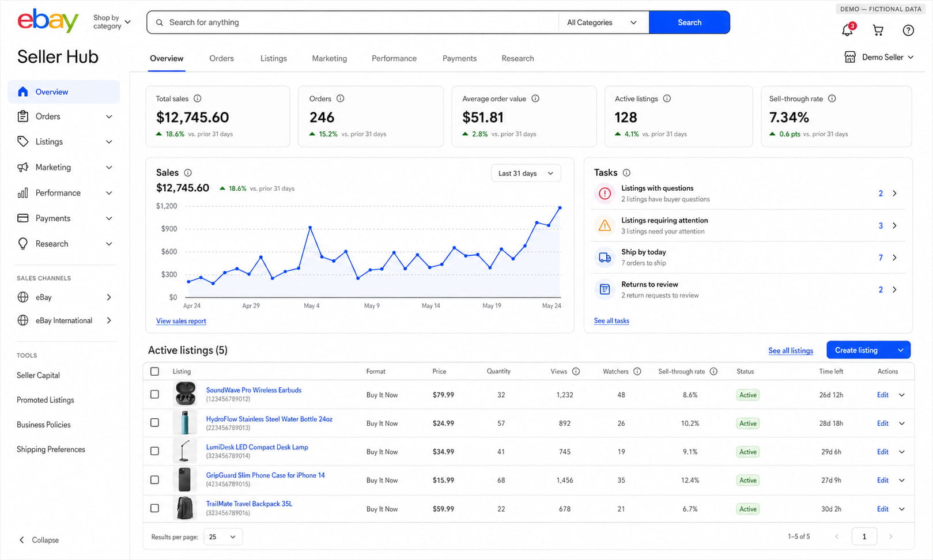Click the Demo Seller store icon
The height and width of the screenshot is (560, 933).
click(850, 57)
